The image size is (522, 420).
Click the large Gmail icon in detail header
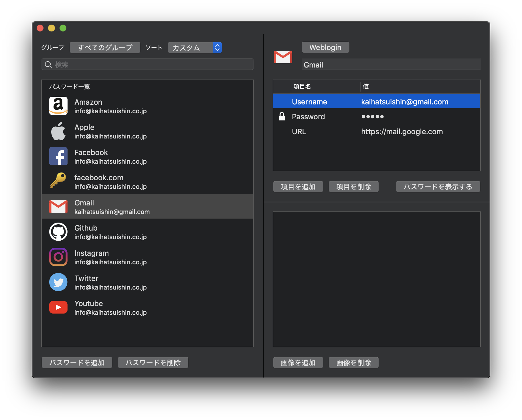coord(283,57)
